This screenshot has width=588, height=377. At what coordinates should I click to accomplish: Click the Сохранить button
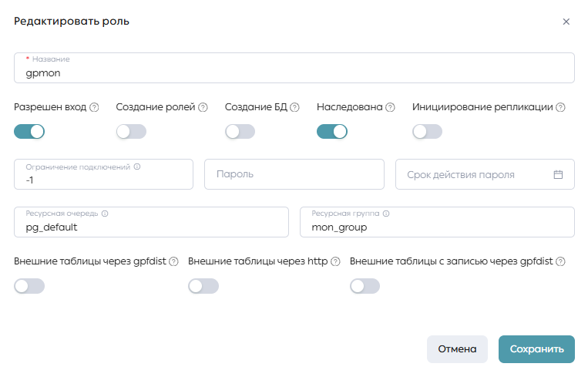(x=536, y=349)
